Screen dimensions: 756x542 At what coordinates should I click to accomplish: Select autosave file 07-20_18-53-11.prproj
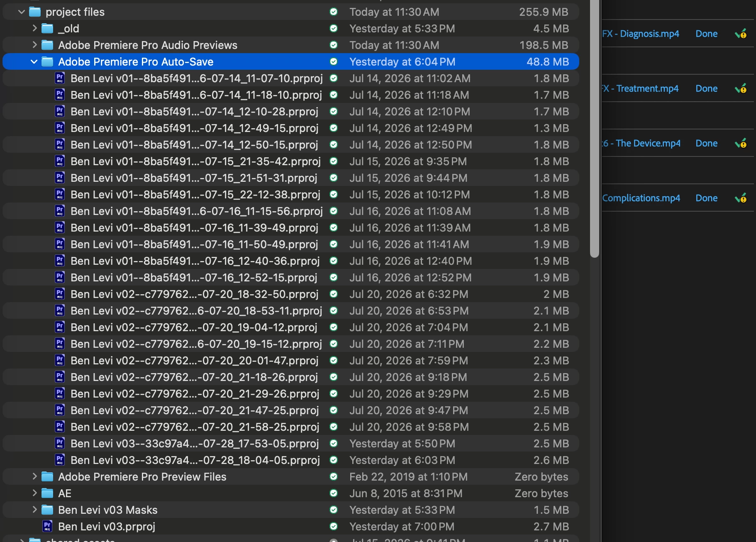click(196, 311)
